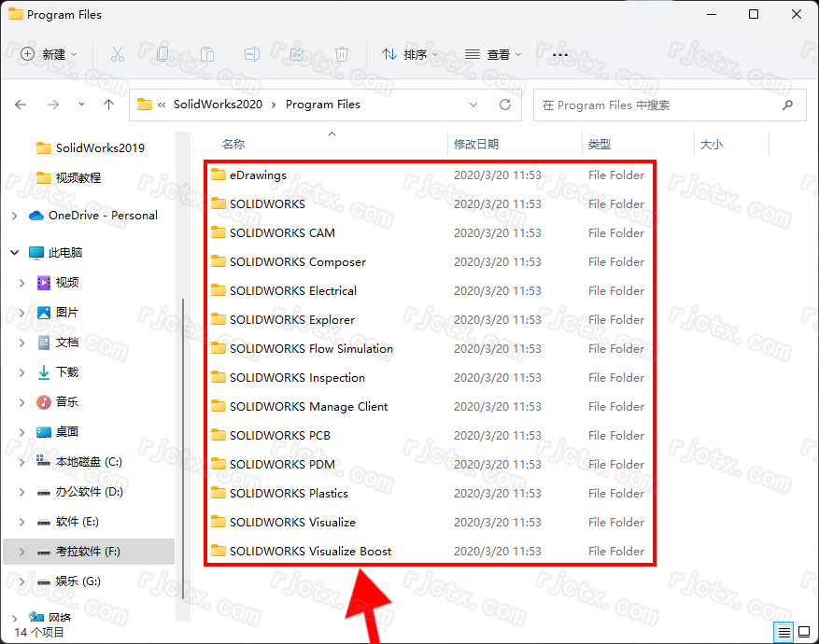Switch to details view layout icon
Viewport: 819px width, 644px height.
tap(784, 633)
